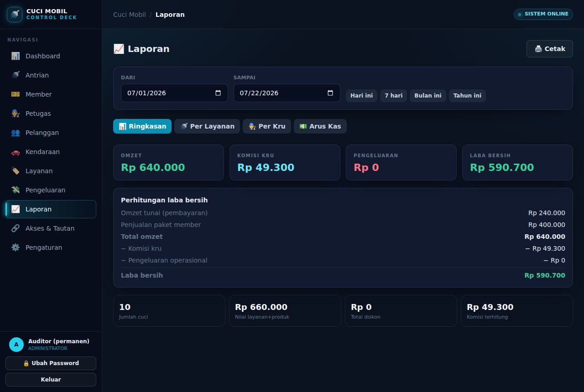This screenshot has height=392, width=584.
Task: Click the Auditor avatar circle
Action: pyautogui.click(x=16, y=345)
